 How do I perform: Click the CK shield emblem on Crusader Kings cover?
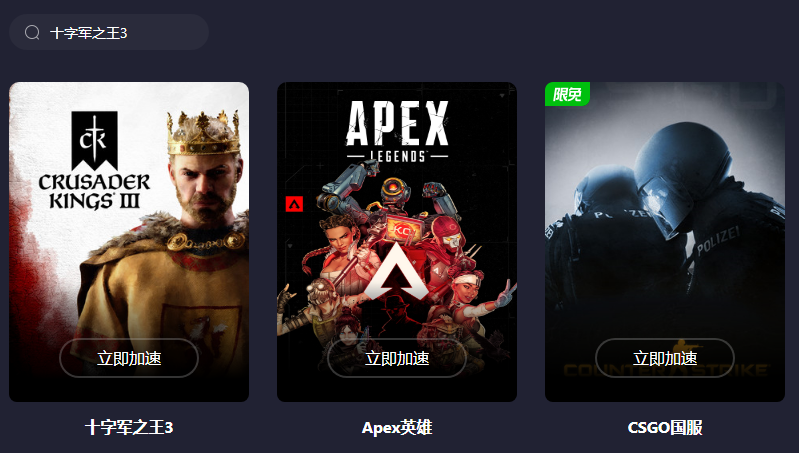(94, 140)
